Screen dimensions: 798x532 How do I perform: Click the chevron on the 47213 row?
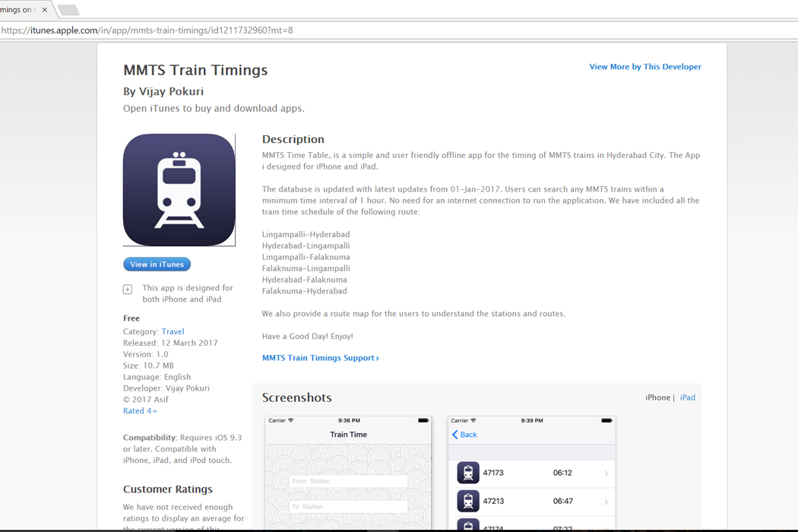[x=606, y=502]
